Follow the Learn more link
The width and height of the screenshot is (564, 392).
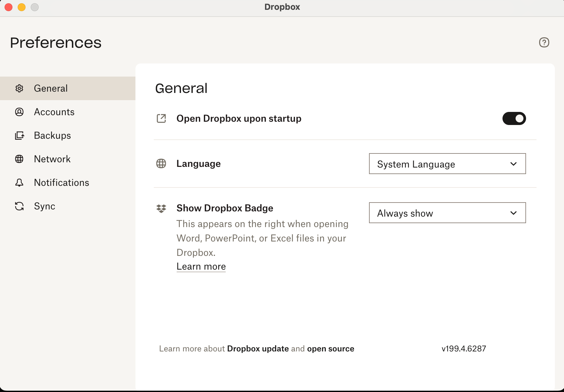click(x=201, y=266)
